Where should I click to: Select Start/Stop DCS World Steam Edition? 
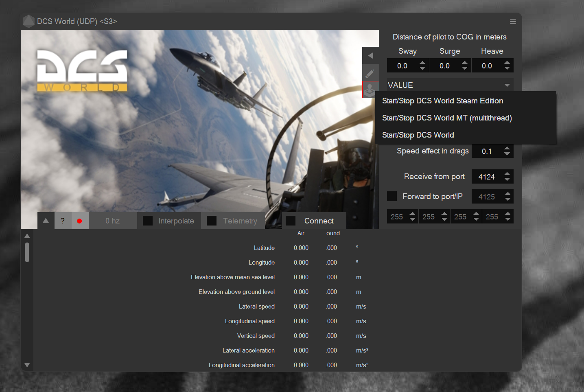442,101
